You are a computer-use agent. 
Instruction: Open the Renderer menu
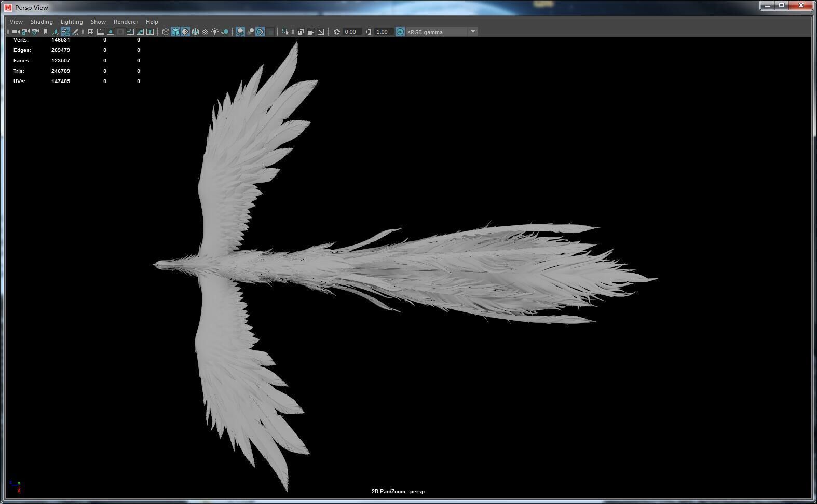126,22
